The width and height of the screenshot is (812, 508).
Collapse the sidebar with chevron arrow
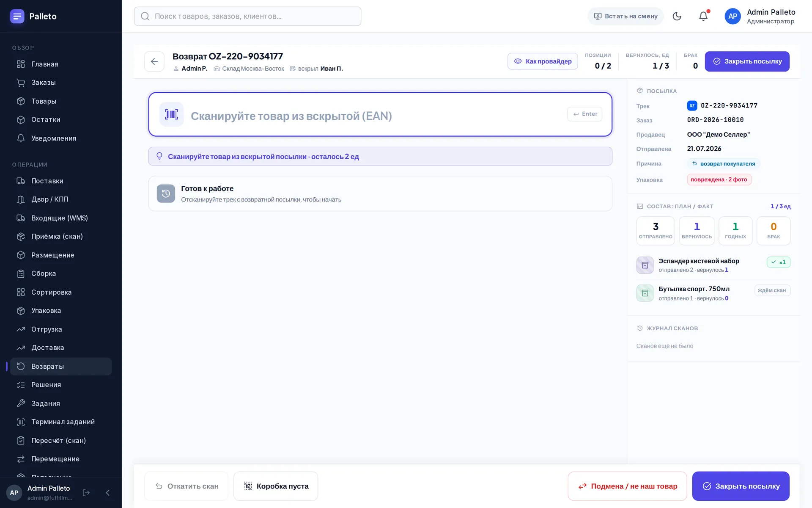[x=107, y=493]
